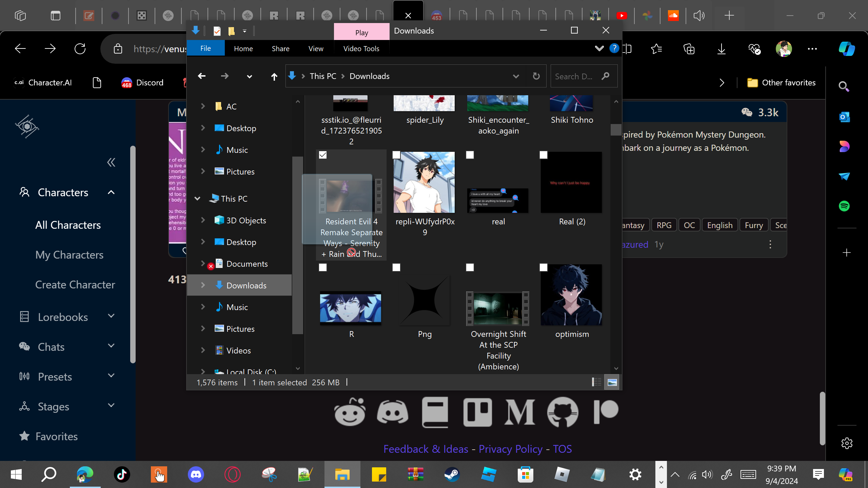Check the box for repli-WUfydrP0x9 image
Screen dimensions: 868x488
pyautogui.click(x=396, y=155)
